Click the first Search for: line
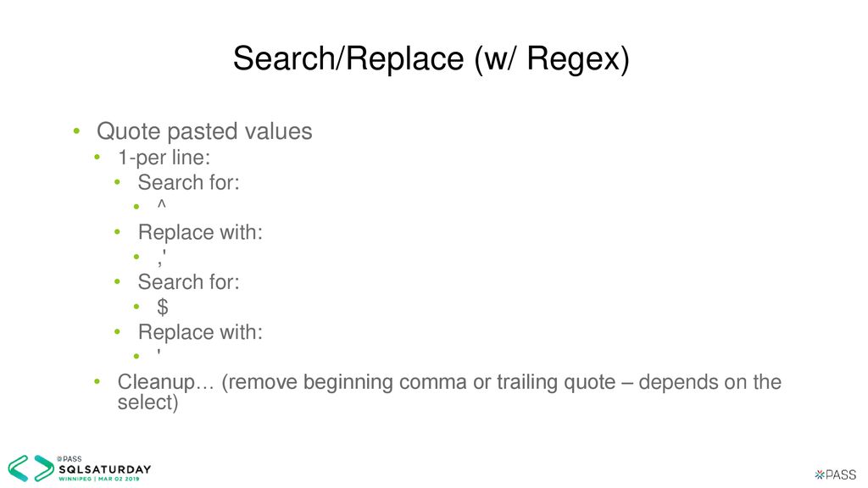The image size is (868, 488). (x=189, y=182)
